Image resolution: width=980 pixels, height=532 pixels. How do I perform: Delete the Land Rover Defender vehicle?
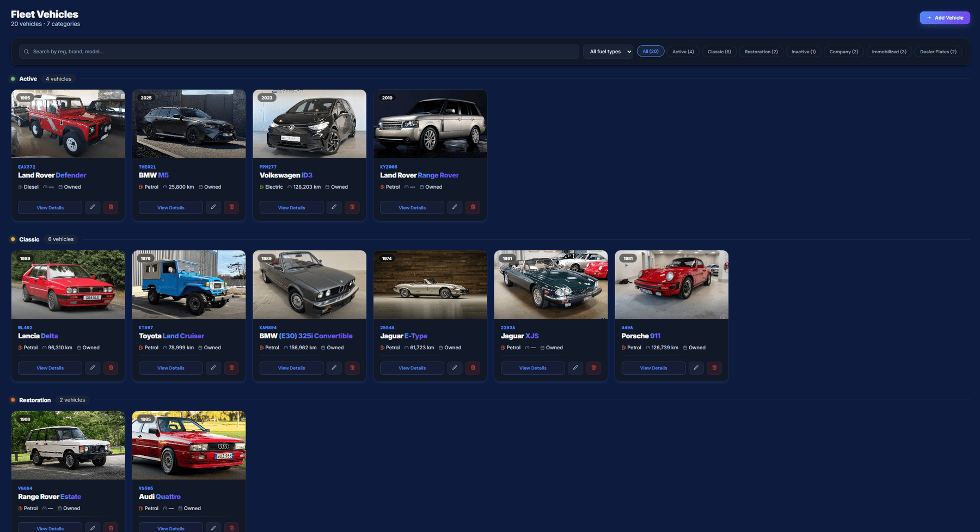pos(111,207)
